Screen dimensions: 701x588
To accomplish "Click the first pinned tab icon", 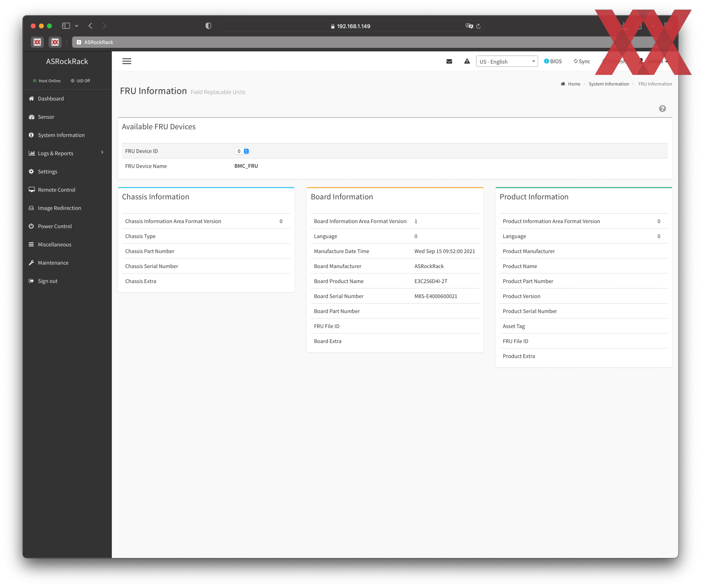I will pyautogui.click(x=37, y=42).
